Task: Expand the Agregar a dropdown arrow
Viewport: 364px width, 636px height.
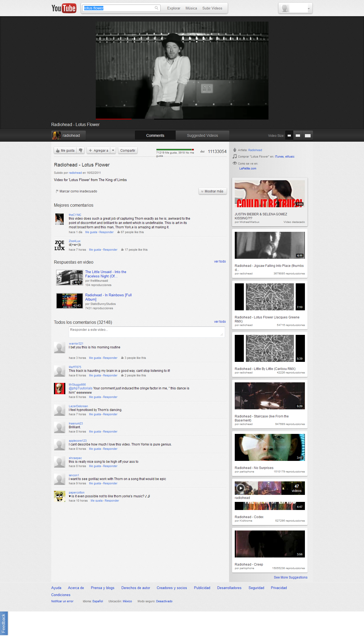Action: 113,151
